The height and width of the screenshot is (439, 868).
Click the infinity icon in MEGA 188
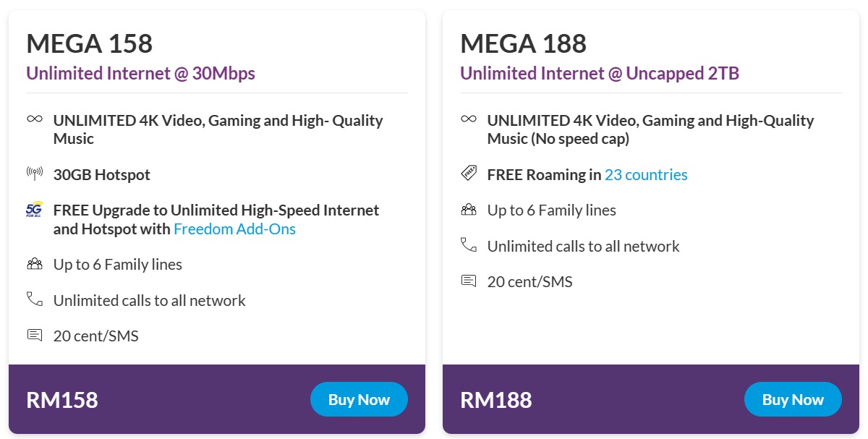[x=469, y=119]
